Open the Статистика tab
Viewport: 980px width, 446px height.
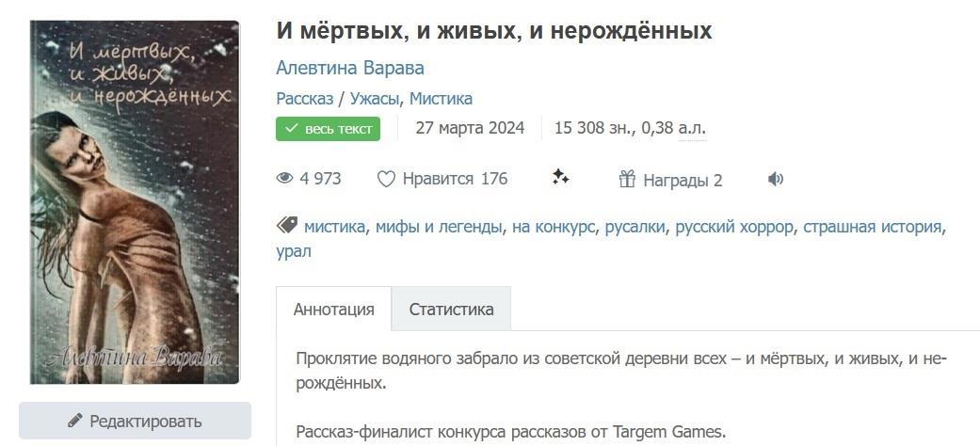click(451, 310)
